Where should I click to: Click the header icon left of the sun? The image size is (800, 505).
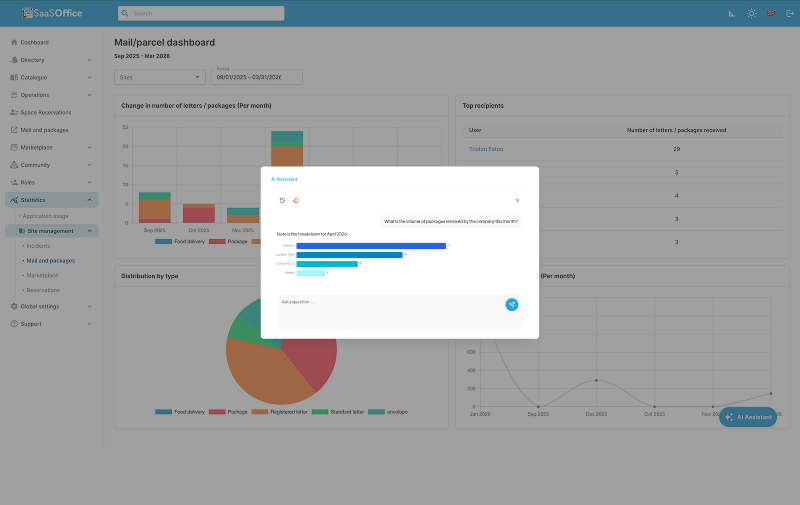(x=732, y=14)
